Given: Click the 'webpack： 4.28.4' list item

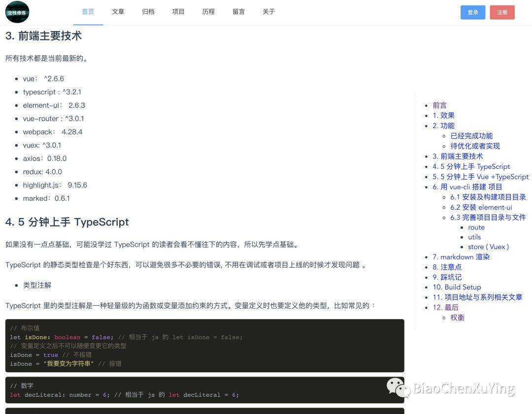Looking at the screenshot, I should pos(53,132).
